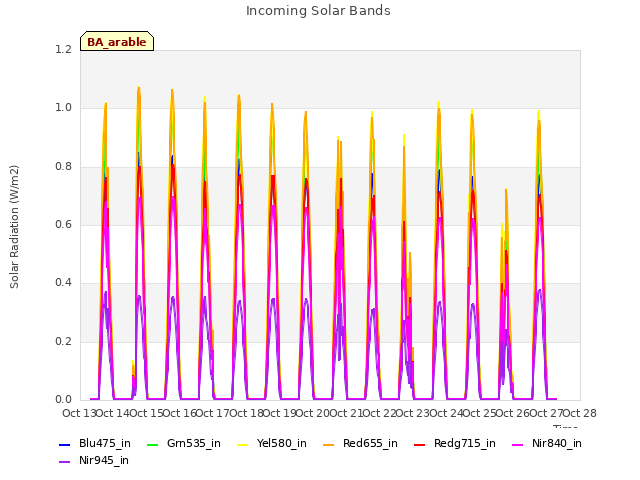
Task: Click the purple Nir945_in legend swatch
Action: (x=65, y=462)
